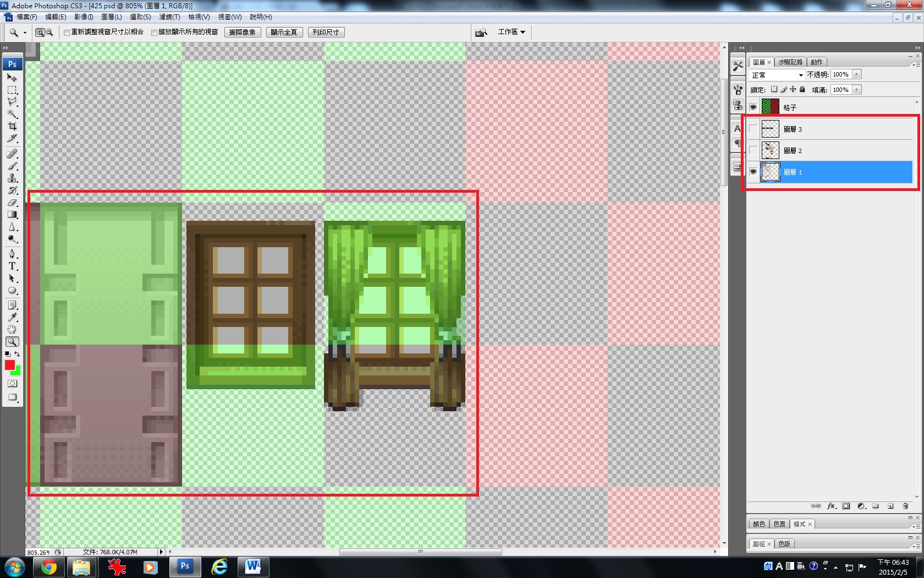The width and height of the screenshot is (924, 578).
Task: Show 圖層 3 layer visibility
Action: click(753, 129)
